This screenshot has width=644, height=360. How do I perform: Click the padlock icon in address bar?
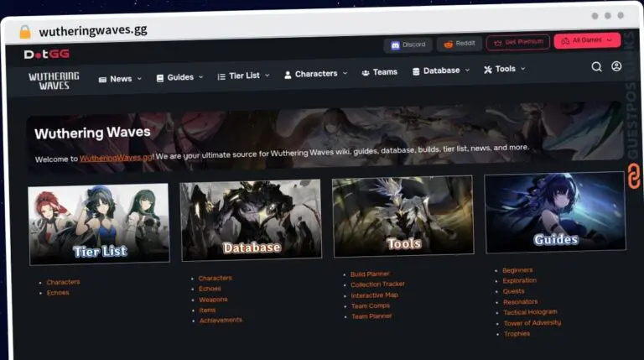[x=25, y=32]
